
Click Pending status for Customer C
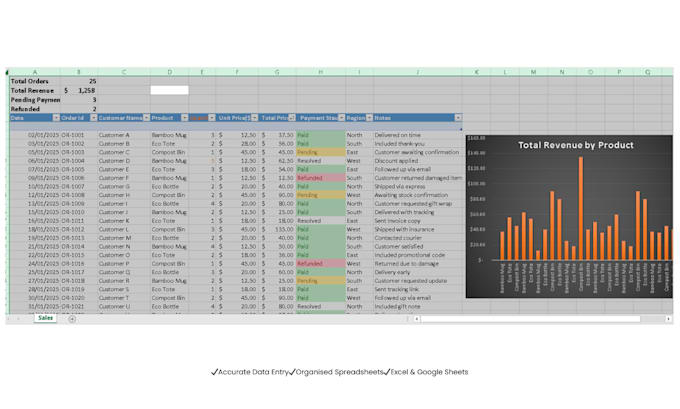[321, 152]
